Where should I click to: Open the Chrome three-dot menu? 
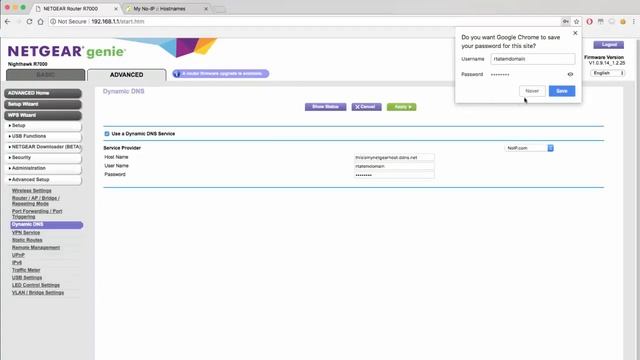[x=633, y=21]
